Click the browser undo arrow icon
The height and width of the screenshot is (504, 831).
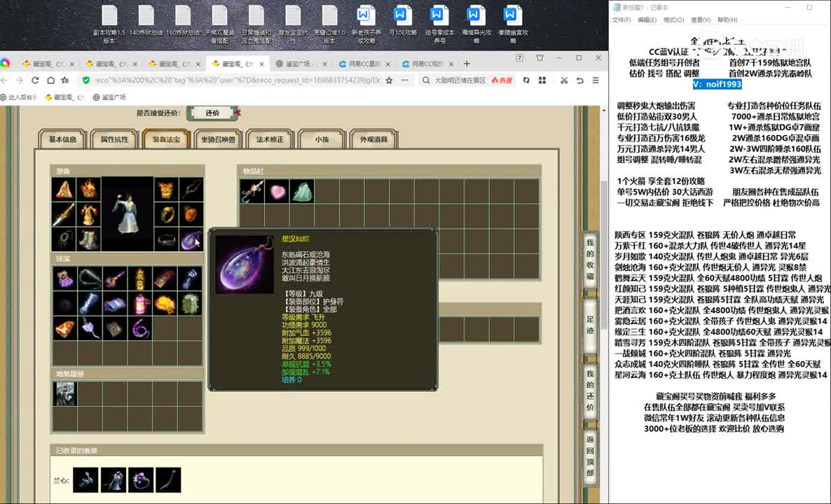pyautogui.click(x=579, y=80)
